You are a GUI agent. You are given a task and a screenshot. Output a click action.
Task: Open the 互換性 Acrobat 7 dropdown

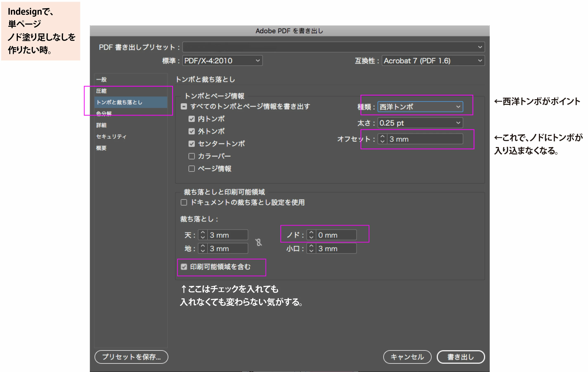[433, 60]
